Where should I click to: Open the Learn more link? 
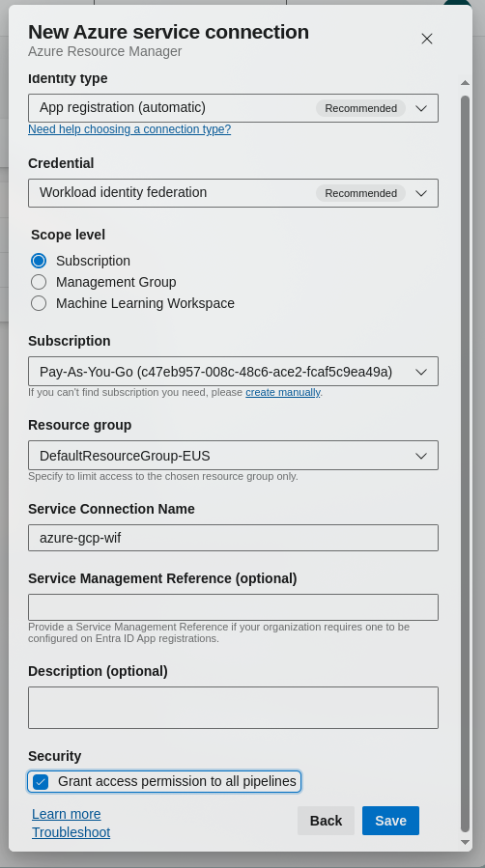pos(67,814)
